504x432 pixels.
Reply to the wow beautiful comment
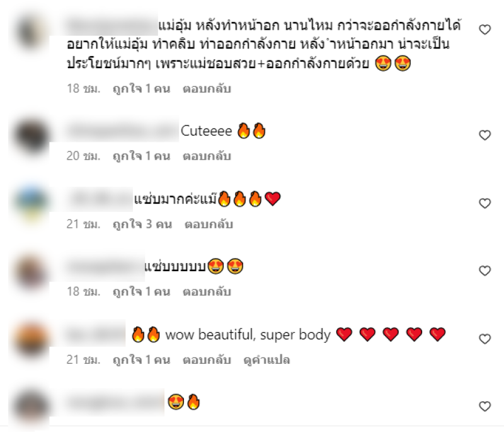coord(207,359)
